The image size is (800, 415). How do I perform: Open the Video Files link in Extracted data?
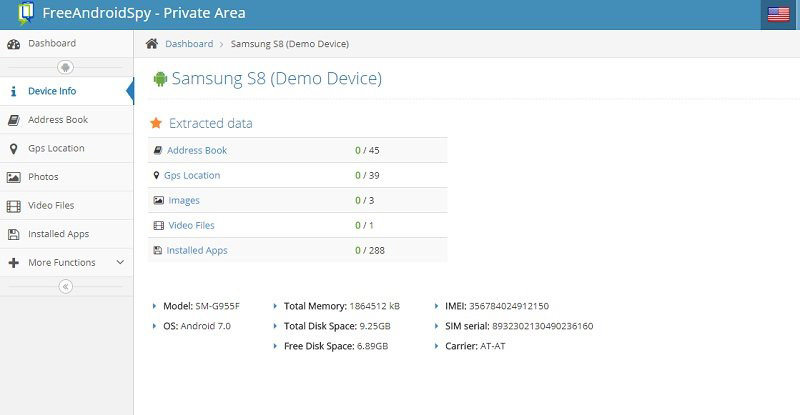pyautogui.click(x=191, y=225)
